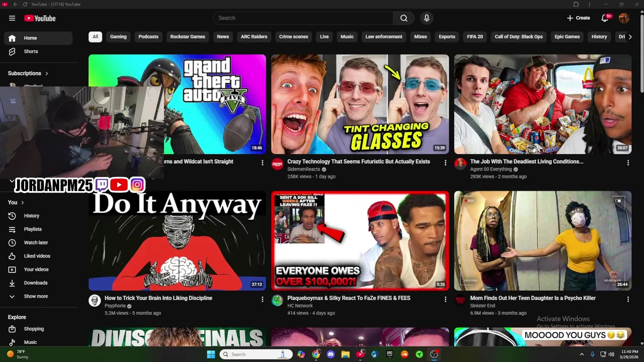Open Epic Games launcher from the taskbar
The height and width of the screenshot is (362, 644).
tap(389, 354)
